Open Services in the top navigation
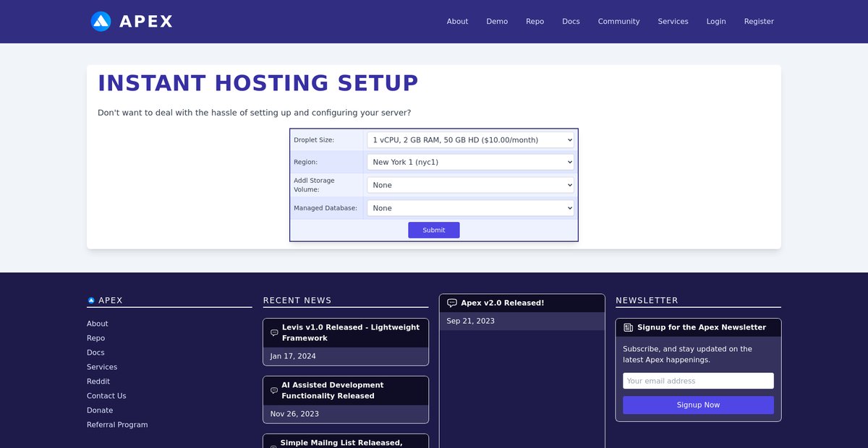The image size is (868, 448). pos(673,22)
